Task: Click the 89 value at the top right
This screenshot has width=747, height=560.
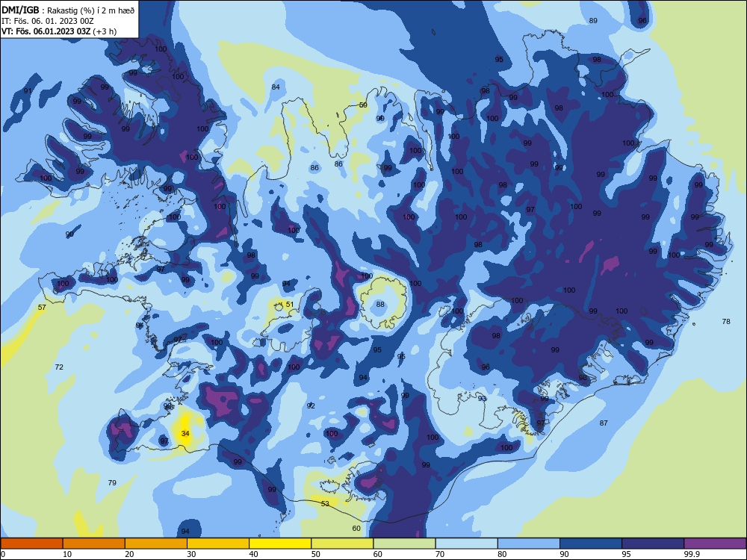Action: (593, 20)
